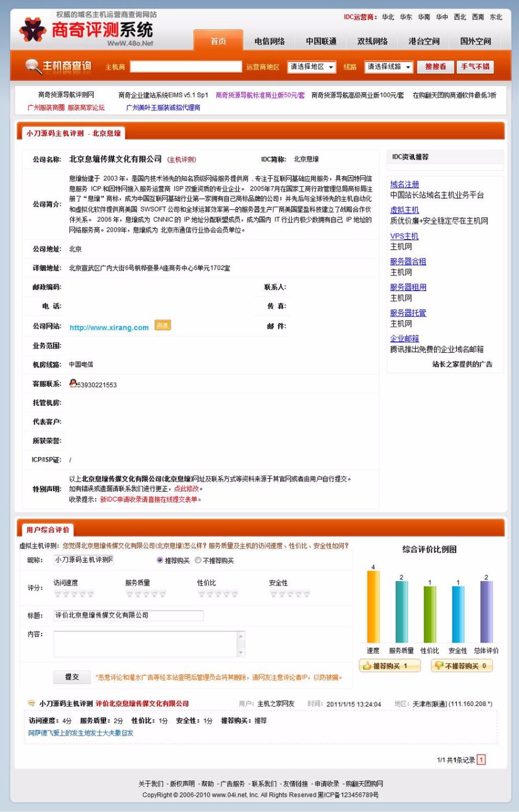
Task: Open the 虚拟主机 sidebar link
Action: (x=404, y=210)
